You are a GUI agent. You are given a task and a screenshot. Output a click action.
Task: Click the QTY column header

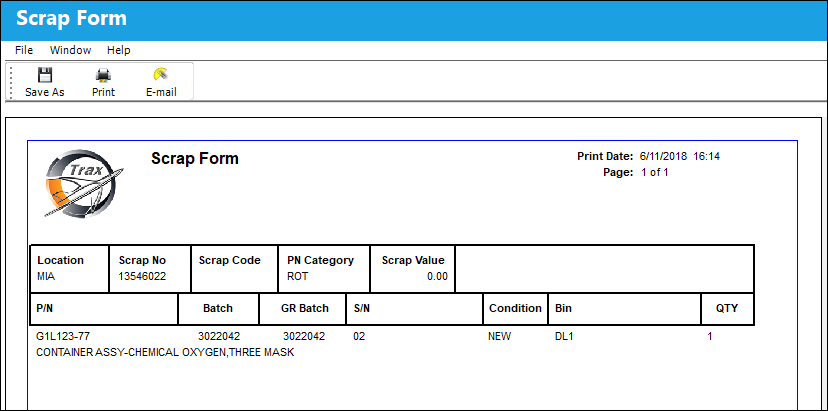pyautogui.click(x=727, y=308)
